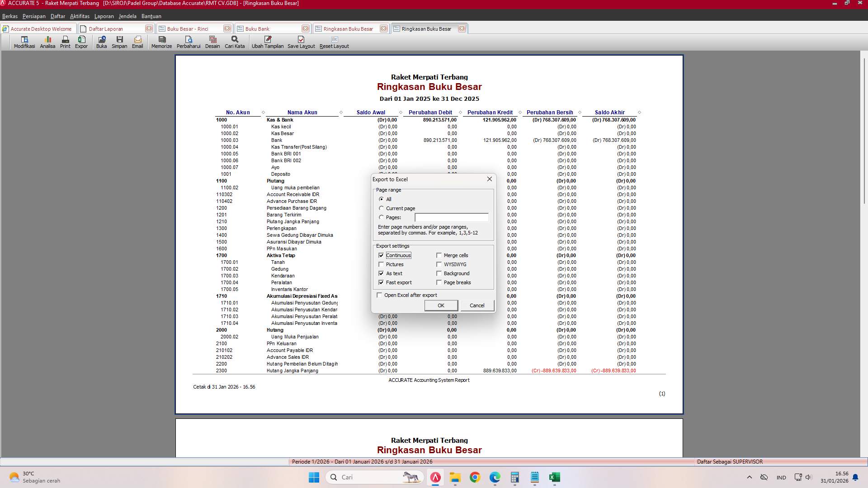Click sort diamond beside Nama Akun header

tap(341, 112)
